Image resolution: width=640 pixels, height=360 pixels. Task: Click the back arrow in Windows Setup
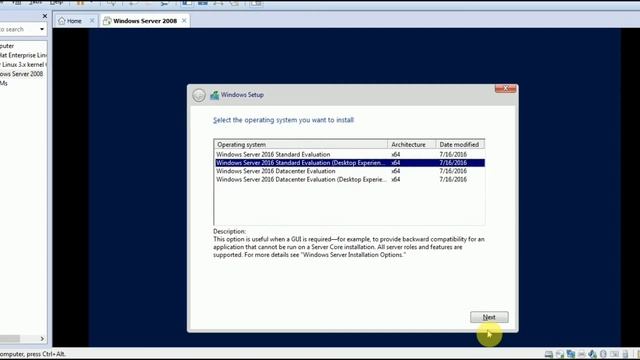pyautogui.click(x=199, y=95)
